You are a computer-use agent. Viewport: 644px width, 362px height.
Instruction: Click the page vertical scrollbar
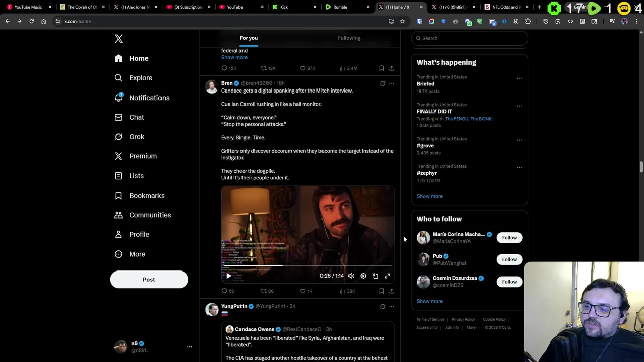(641, 167)
